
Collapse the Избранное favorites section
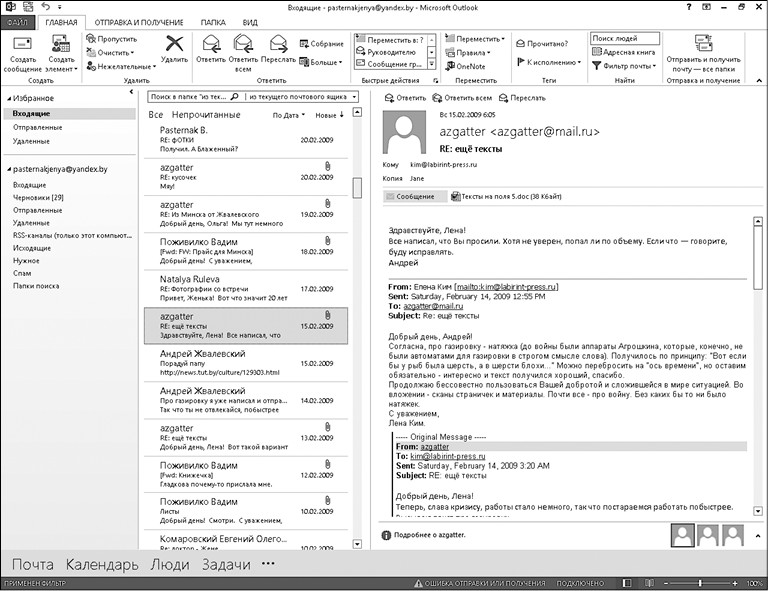click(7, 99)
